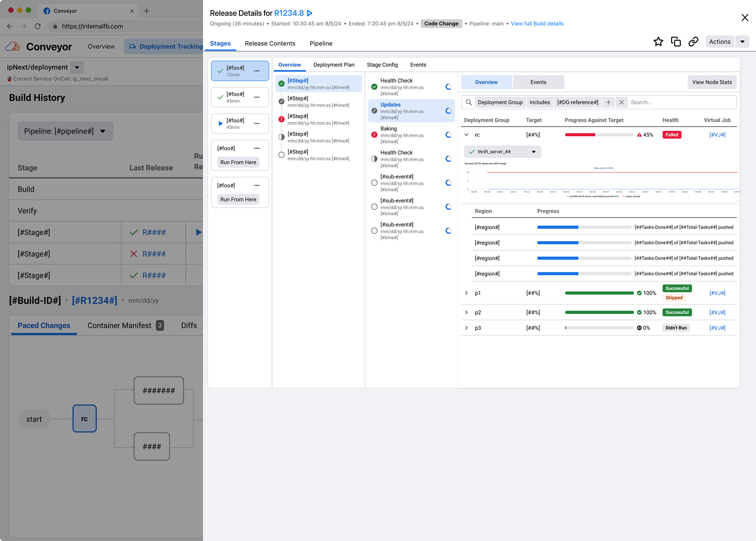The height and width of the screenshot is (541, 756).
Task: Open Pipeline selector dropdown in Build History
Action: [65, 131]
